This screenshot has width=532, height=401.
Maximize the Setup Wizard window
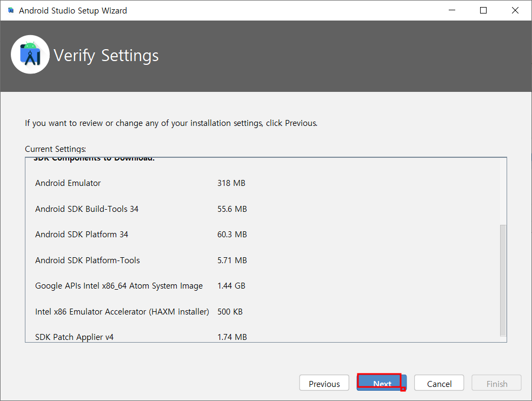[x=483, y=10]
